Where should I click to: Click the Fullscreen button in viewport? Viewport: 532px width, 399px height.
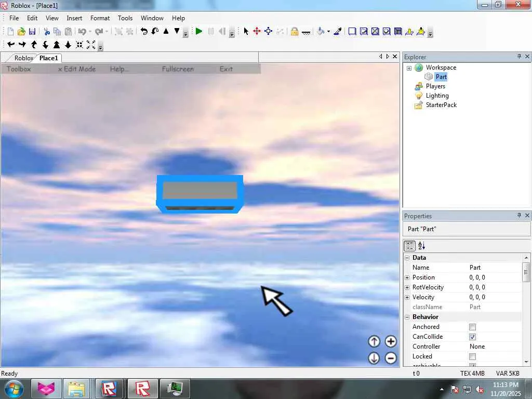(178, 69)
